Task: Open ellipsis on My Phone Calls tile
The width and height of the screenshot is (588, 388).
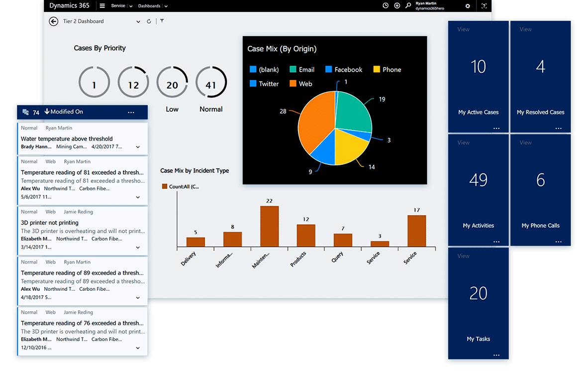Action: click(x=558, y=242)
